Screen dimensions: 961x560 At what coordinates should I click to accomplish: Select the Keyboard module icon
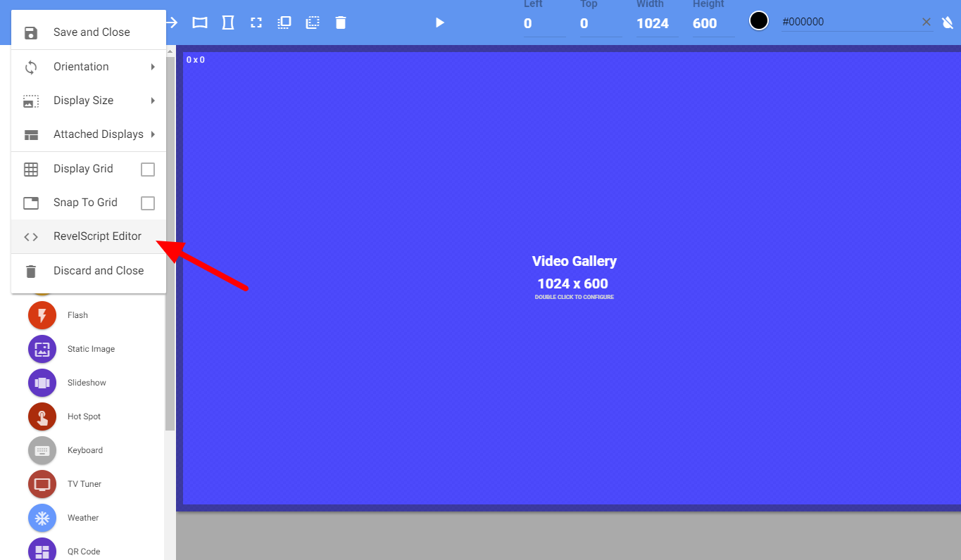42,450
